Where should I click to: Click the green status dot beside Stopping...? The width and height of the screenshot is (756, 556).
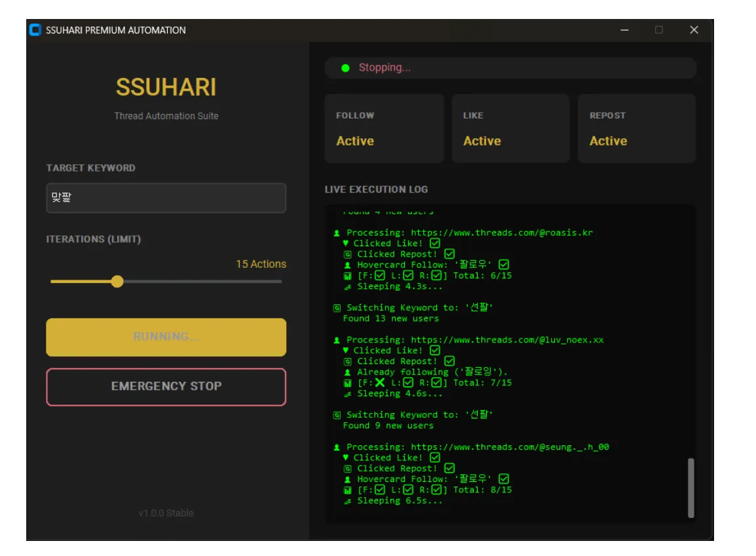[x=345, y=68]
